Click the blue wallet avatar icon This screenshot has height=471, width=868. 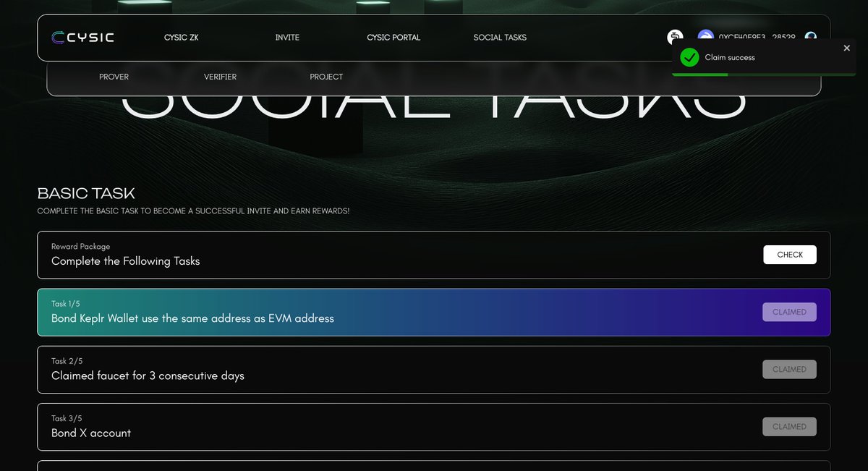[x=705, y=37]
